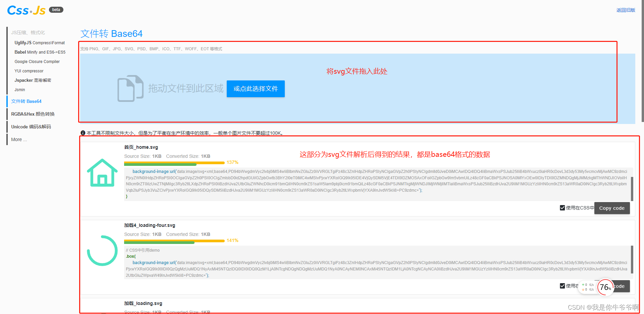Click the info icon before file size note
The width and height of the screenshot is (644, 314).
click(x=83, y=133)
